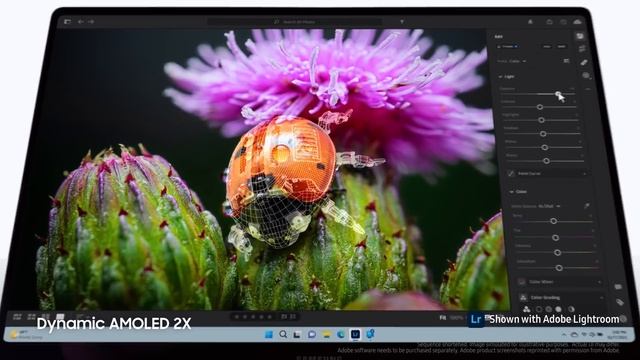Open the Chat icon in the taskbar

(312, 334)
